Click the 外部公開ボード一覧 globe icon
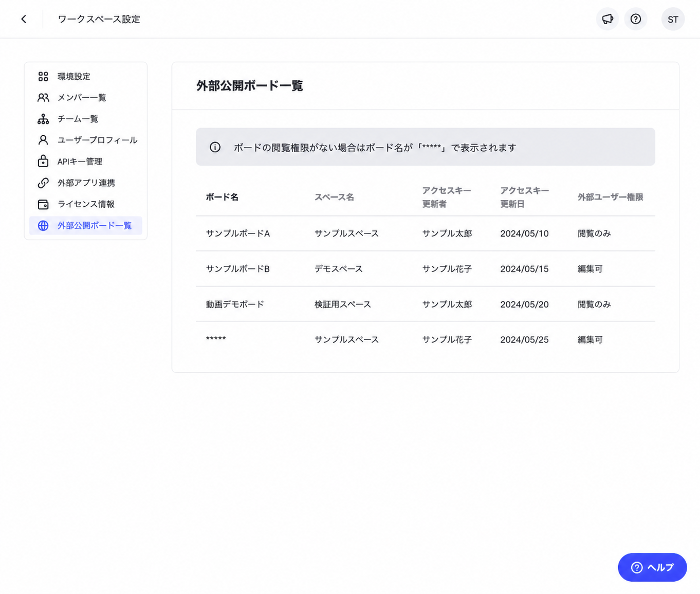Image resolution: width=700 pixels, height=594 pixels. point(43,225)
